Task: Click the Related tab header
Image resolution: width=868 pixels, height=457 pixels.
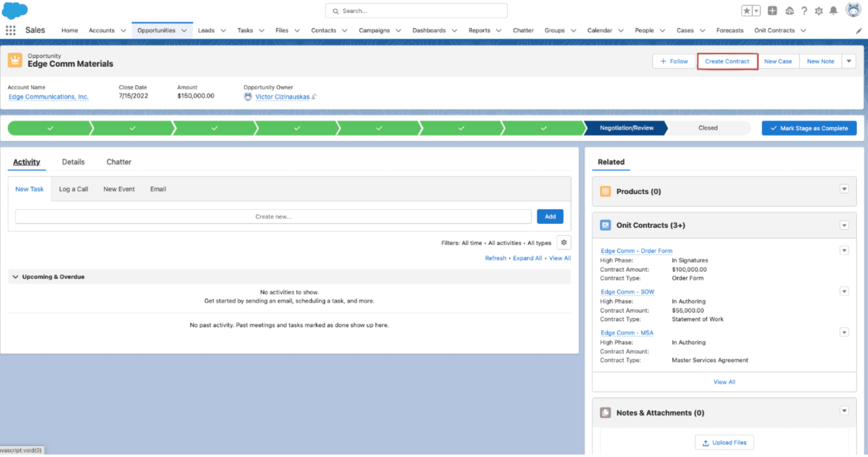Action: pyautogui.click(x=611, y=162)
